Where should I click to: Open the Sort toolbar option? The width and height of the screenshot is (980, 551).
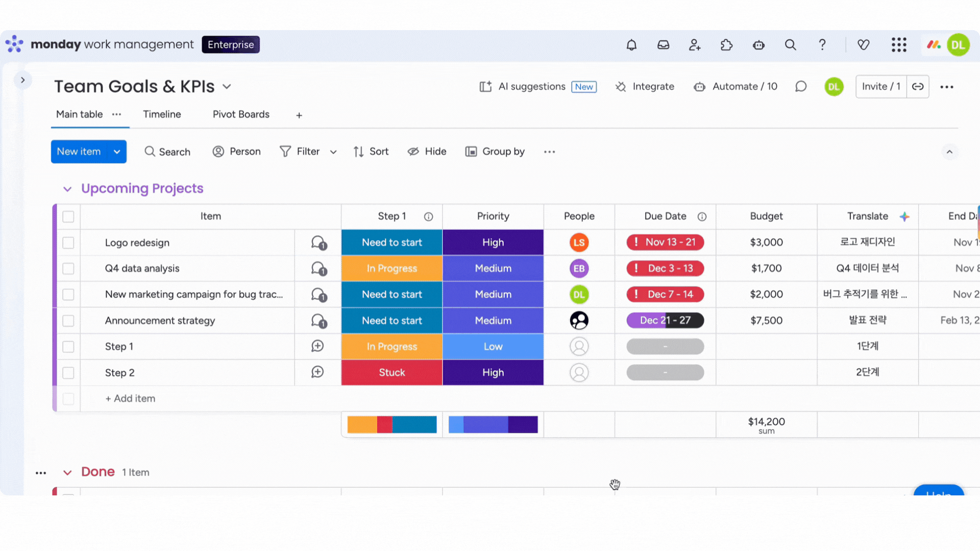pyautogui.click(x=371, y=152)
